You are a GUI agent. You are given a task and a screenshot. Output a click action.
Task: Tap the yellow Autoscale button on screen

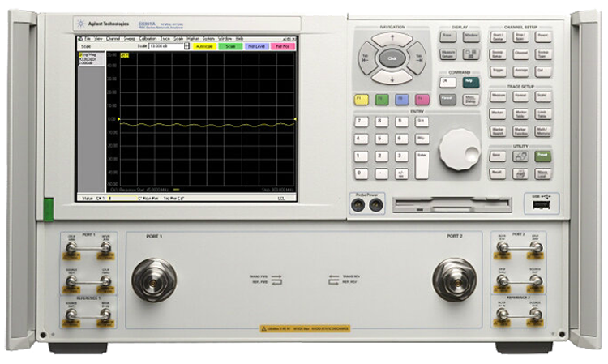tap(204, 46)
